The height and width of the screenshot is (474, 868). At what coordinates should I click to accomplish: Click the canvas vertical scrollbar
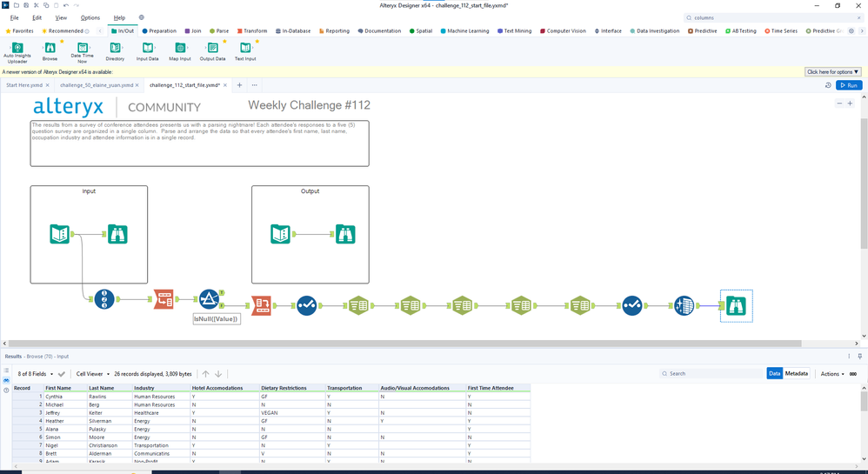[x=865, y=183]
